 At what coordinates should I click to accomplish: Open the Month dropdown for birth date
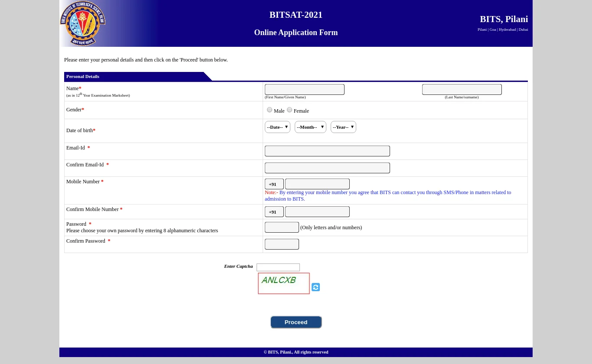[310, 127]
